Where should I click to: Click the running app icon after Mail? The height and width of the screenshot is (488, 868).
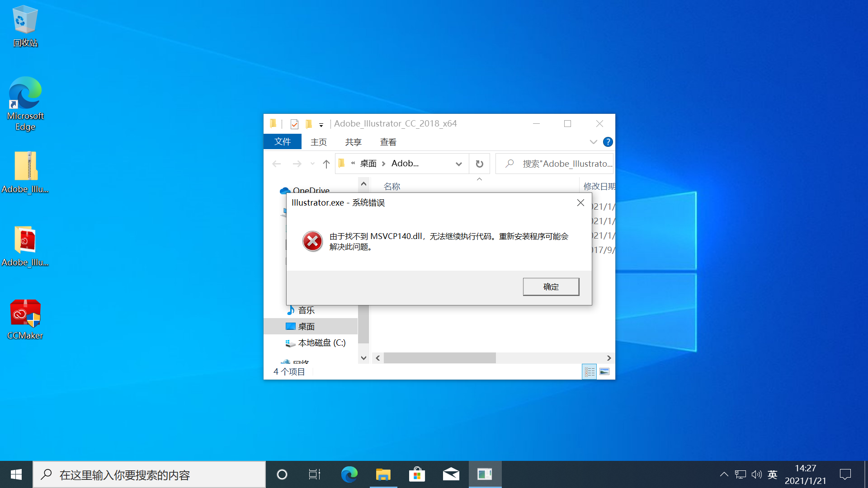point(485,474)
